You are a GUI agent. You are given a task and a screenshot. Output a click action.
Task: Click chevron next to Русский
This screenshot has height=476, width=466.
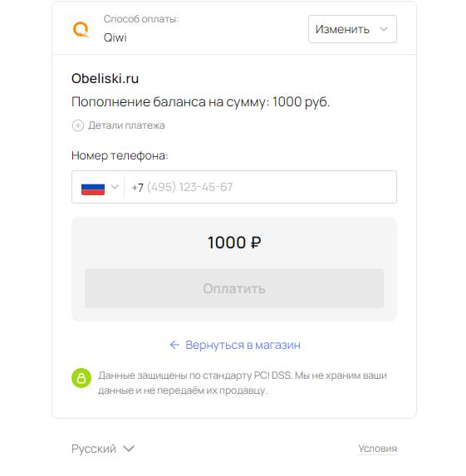[x=129, y=449]
